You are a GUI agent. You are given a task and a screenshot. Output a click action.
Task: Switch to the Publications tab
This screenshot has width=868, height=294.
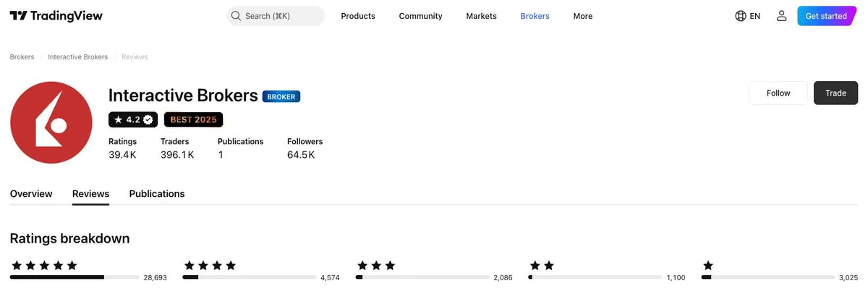pos(157,194)
